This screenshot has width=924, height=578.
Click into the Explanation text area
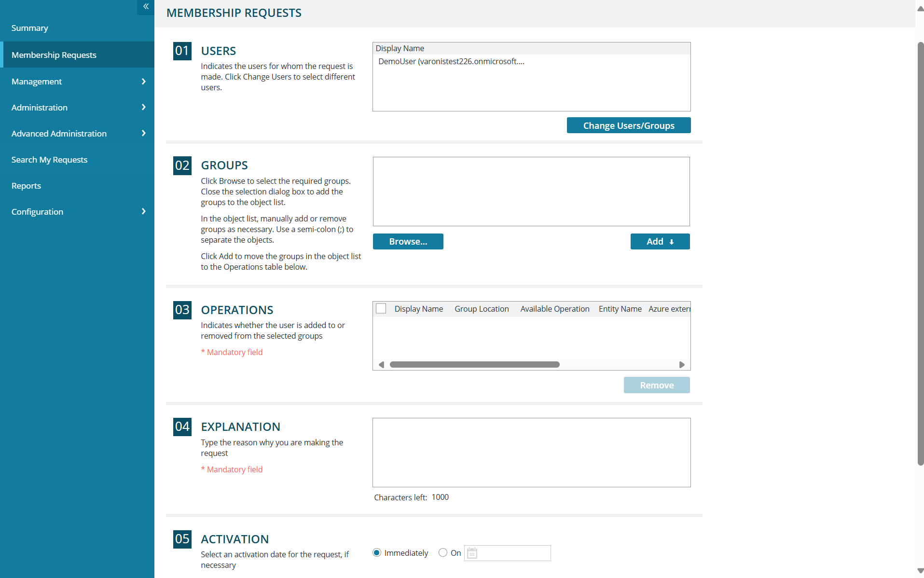coord(531,453)
